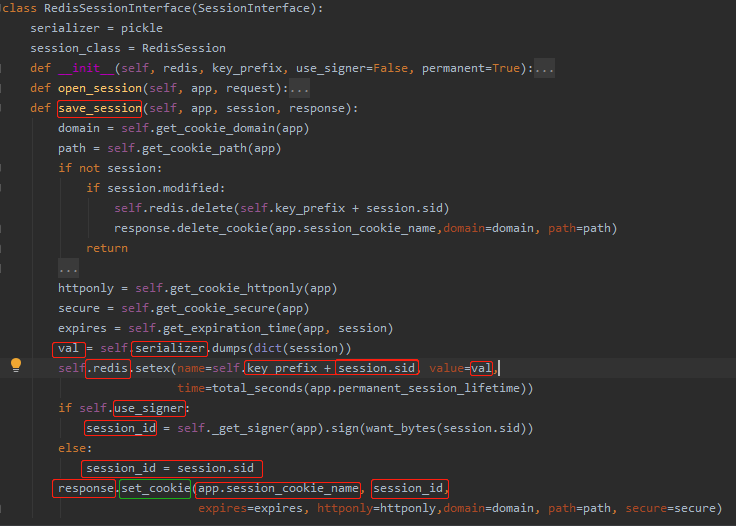Screen dimensions: 736x526
Task: Click value=val argument in setex
Action: pos(460,368)
